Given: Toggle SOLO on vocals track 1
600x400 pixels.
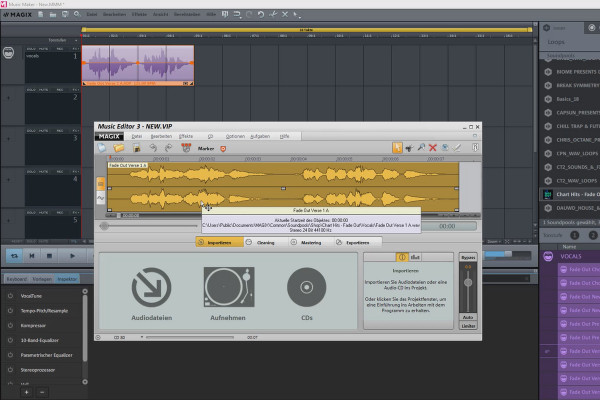Looking at the screenshot, I should pos(31,49).
